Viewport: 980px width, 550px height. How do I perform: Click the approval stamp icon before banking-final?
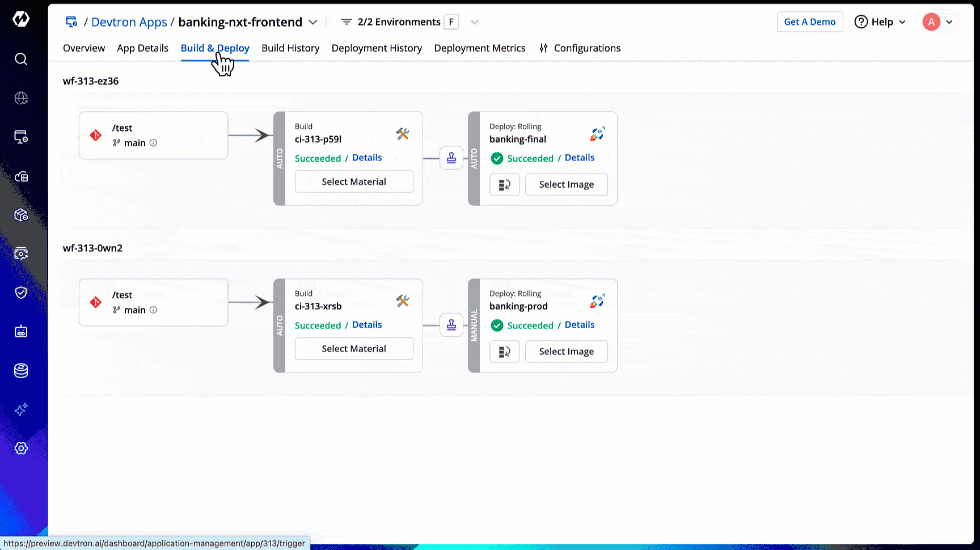pos(451,158)
